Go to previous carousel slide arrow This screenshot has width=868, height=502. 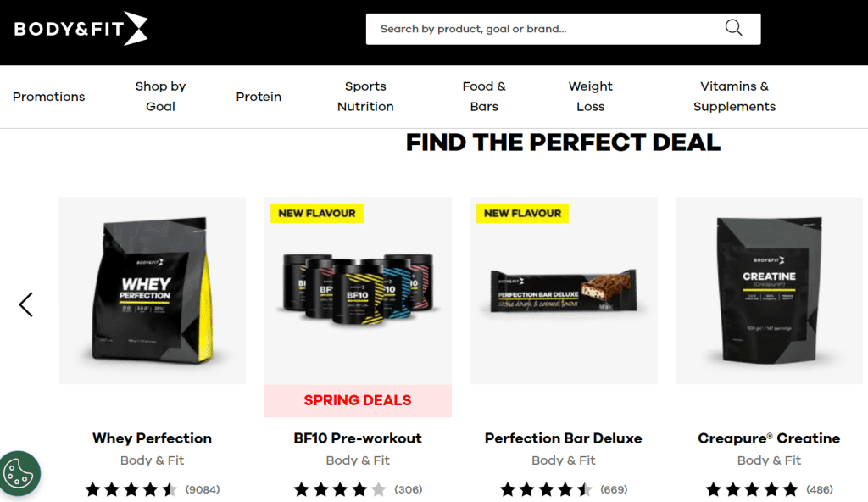(x=26, y=304)
